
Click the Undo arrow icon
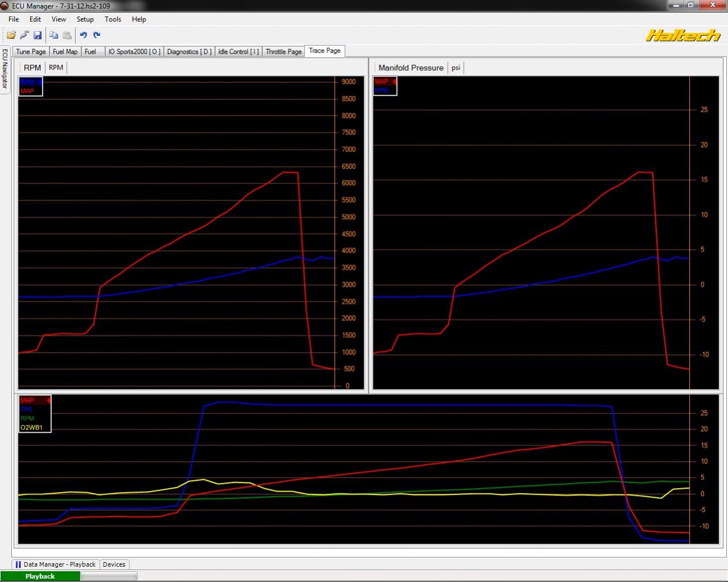[84, 35]
